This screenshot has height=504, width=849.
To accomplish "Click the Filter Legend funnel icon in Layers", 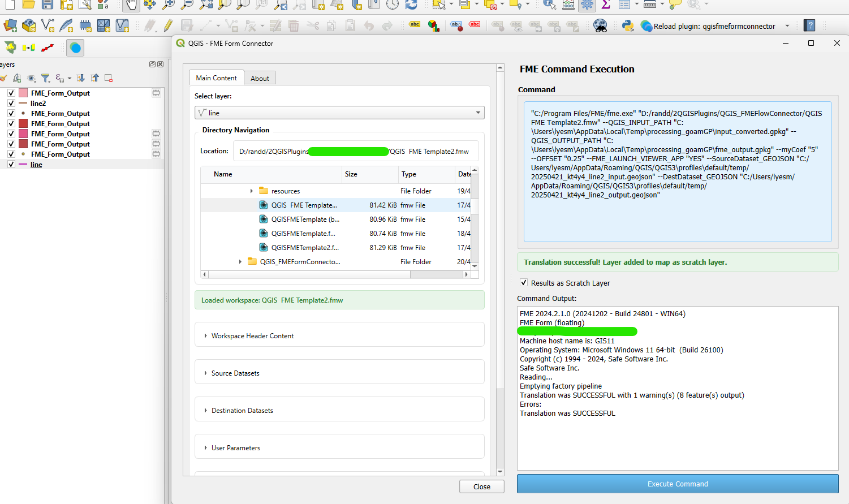I will click(45, 78).
